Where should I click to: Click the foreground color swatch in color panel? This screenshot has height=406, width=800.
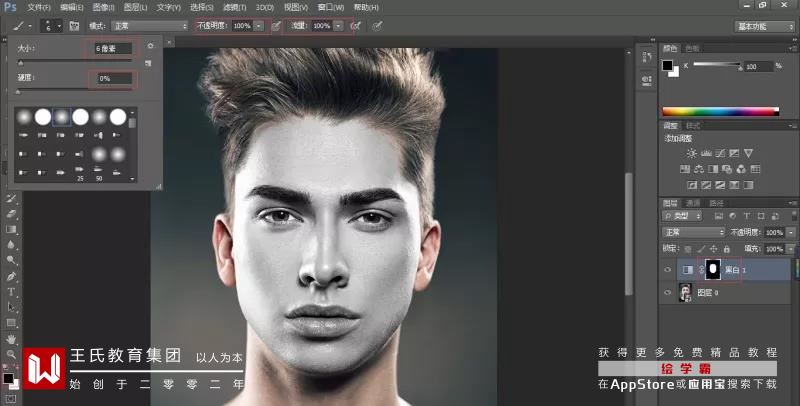point(667,65)
